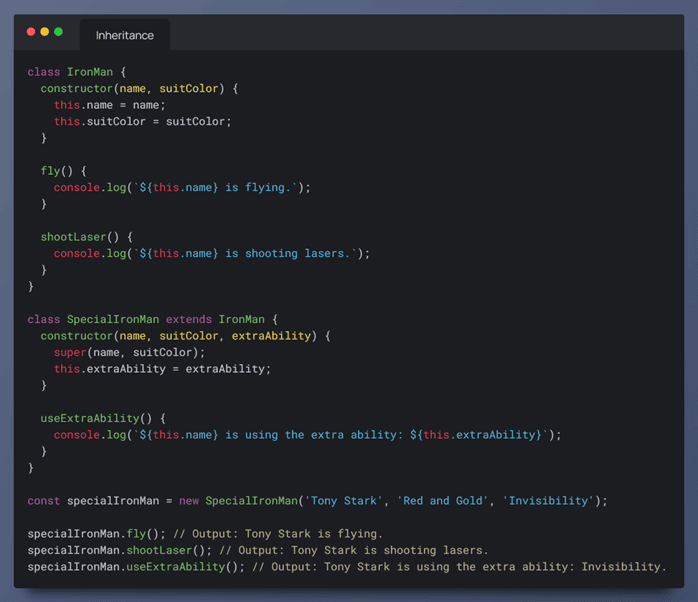Click the 'Invisibility' string argument
The height and width of the screenshot is (602, 698).
click(548, 501)
